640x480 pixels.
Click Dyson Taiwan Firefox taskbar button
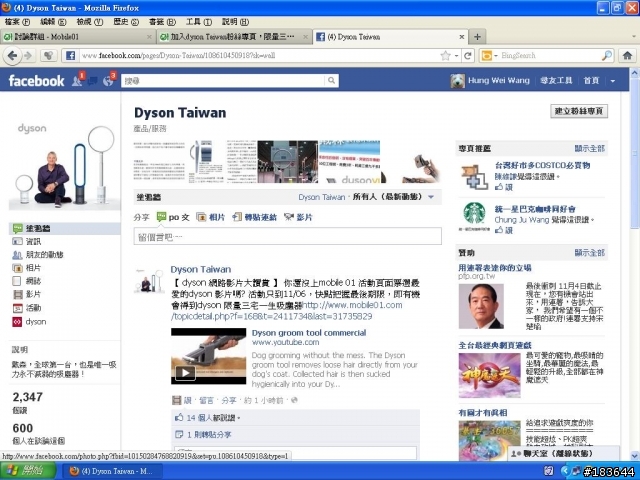(112, 471)
